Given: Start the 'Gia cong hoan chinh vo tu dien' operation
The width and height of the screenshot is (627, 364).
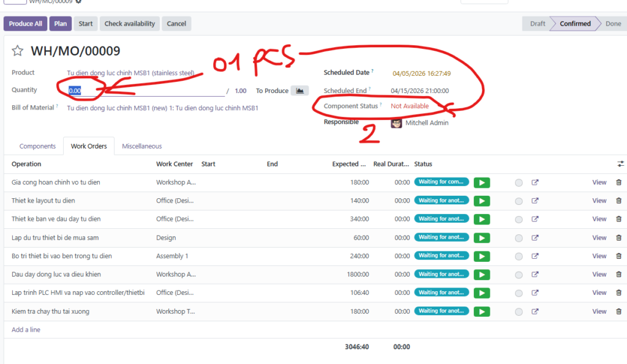Looking at the screenshot, I should (x=482, y=182).
